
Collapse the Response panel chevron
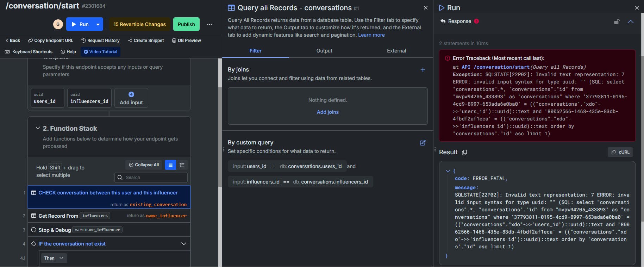click(x=630, y=21)
